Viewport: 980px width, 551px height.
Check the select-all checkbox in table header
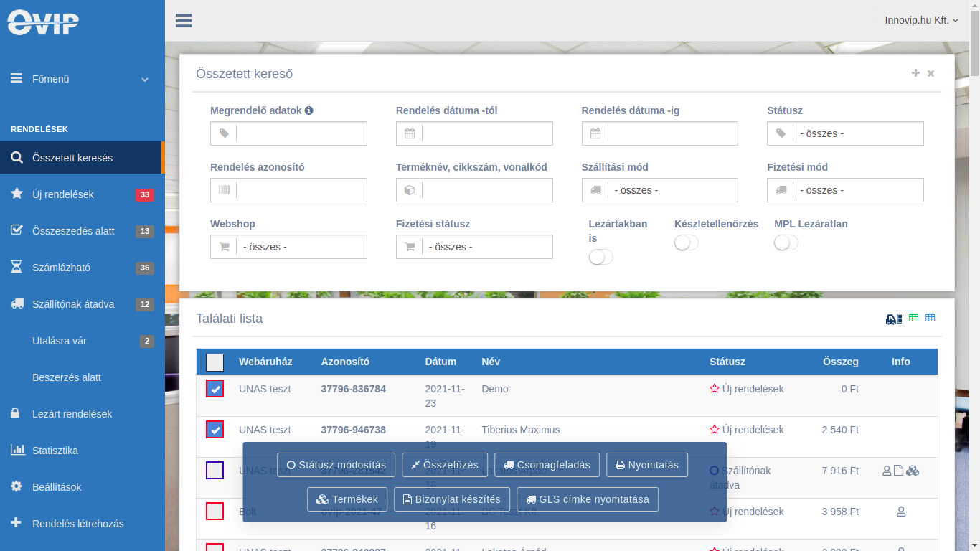[x=215, y=362]
